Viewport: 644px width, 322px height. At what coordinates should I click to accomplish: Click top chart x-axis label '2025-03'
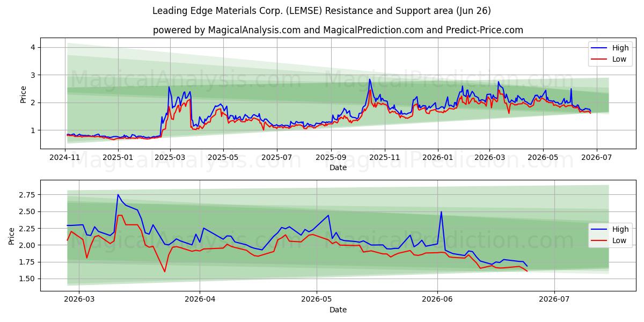pyautogui.click(x=170, y=157)
